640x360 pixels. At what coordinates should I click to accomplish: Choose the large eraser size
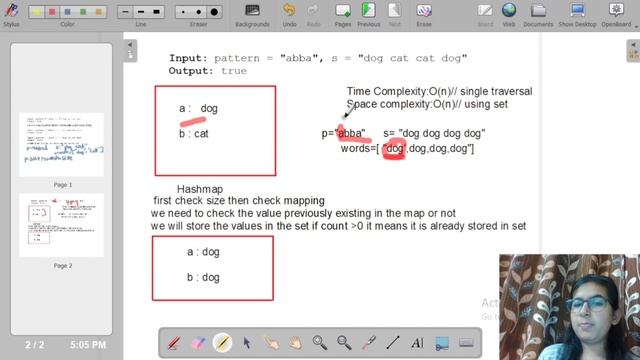(x=214, y=12)
